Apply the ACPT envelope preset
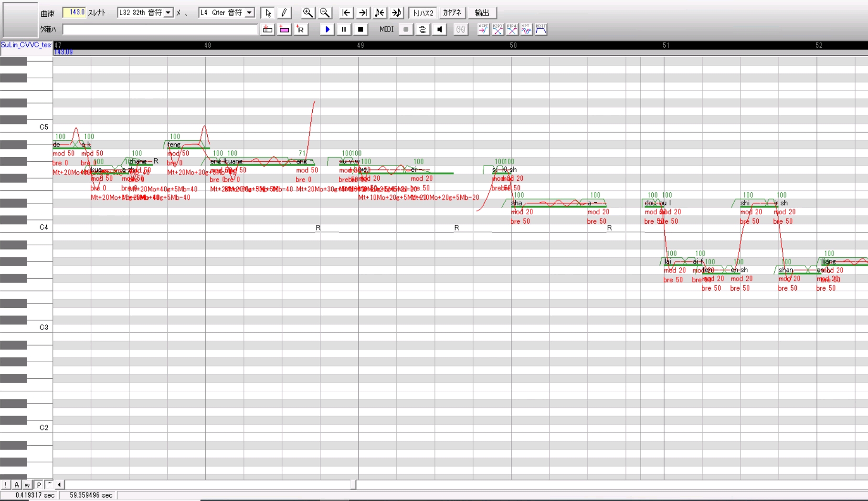The height and width of the screenshot is (501, 868). 483,30
